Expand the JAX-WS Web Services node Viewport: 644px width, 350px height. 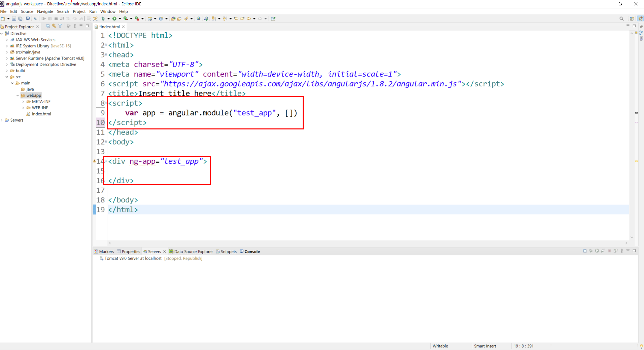click(7, 40)
